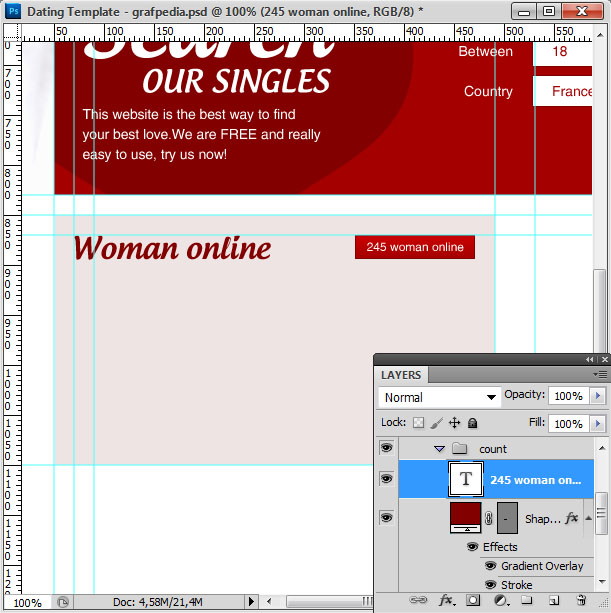Click the Photoshop Ps title bar icon
611x613 pixels.
pos(13,11)
